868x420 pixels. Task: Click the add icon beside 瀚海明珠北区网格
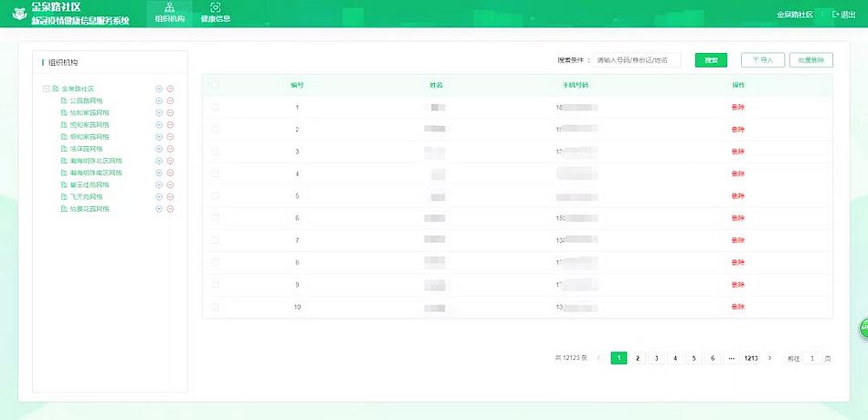click(159, 161)
